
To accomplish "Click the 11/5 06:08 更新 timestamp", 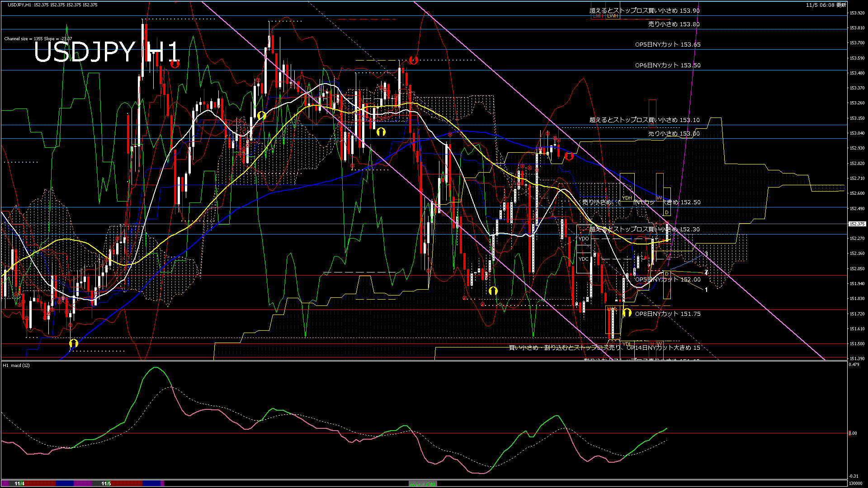I will pyautogui.click(x=826, y=5).
